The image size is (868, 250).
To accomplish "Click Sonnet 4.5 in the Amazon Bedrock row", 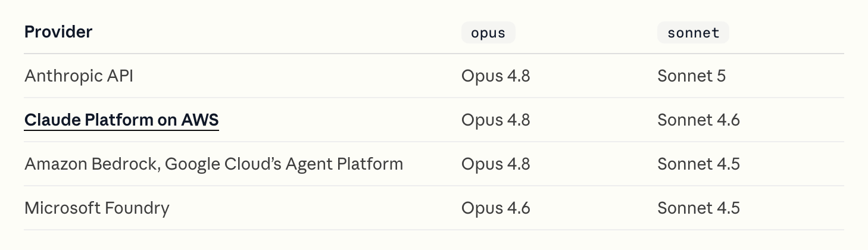I will coord(698,164).
